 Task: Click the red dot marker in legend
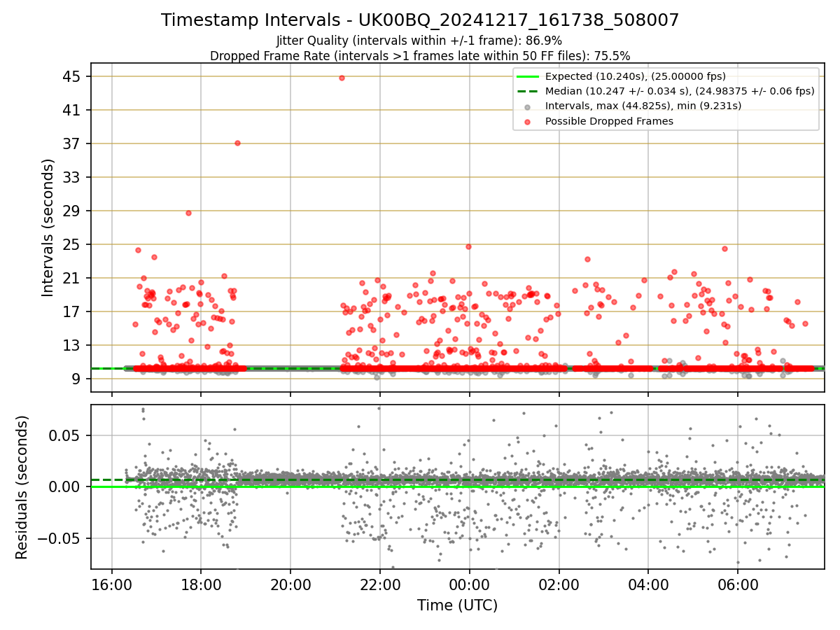tap(528, 122)
